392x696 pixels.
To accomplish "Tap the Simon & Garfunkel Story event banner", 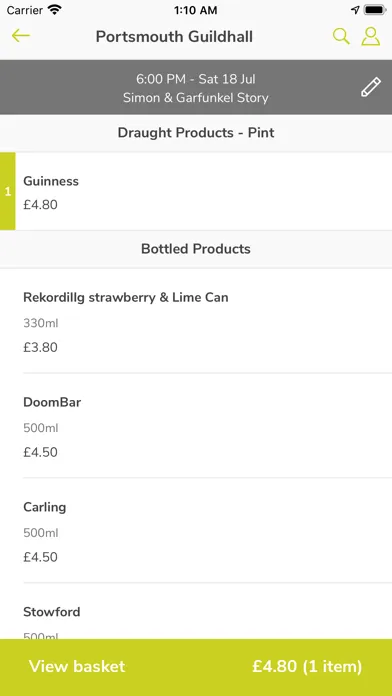I will [196, 98].
